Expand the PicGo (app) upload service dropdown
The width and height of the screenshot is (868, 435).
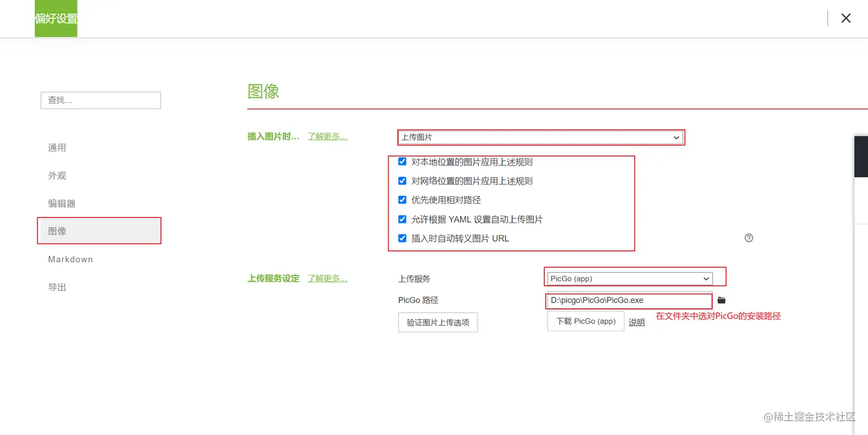630,278
